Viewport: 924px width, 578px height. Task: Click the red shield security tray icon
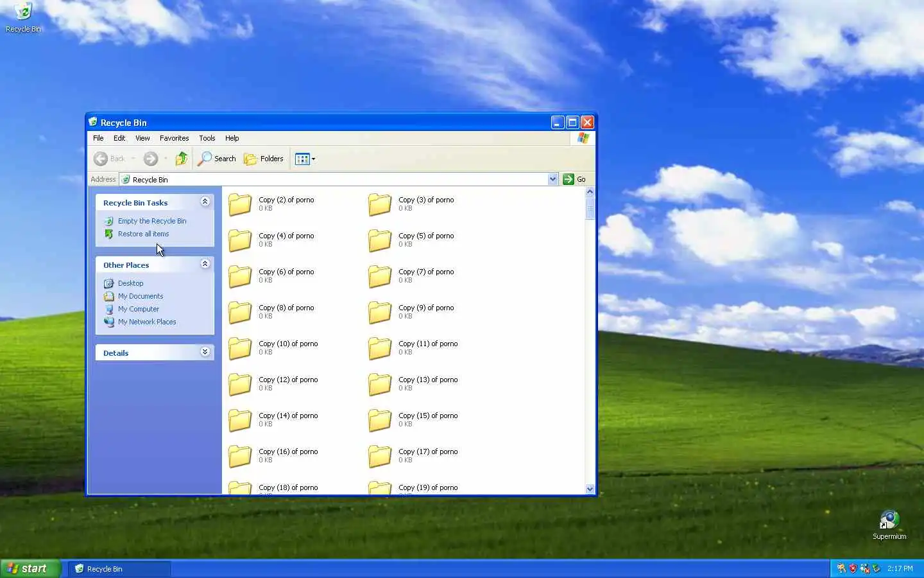point(853,568)
